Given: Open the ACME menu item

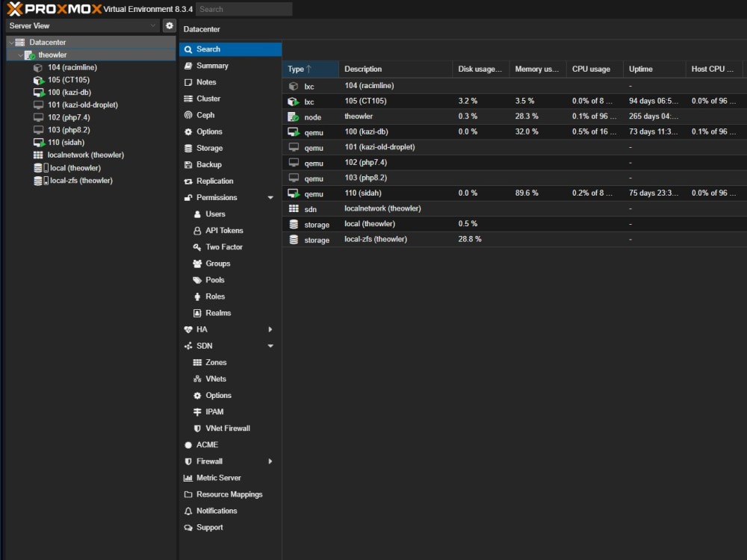Looking at the screenshot, I should click(231, 445).
